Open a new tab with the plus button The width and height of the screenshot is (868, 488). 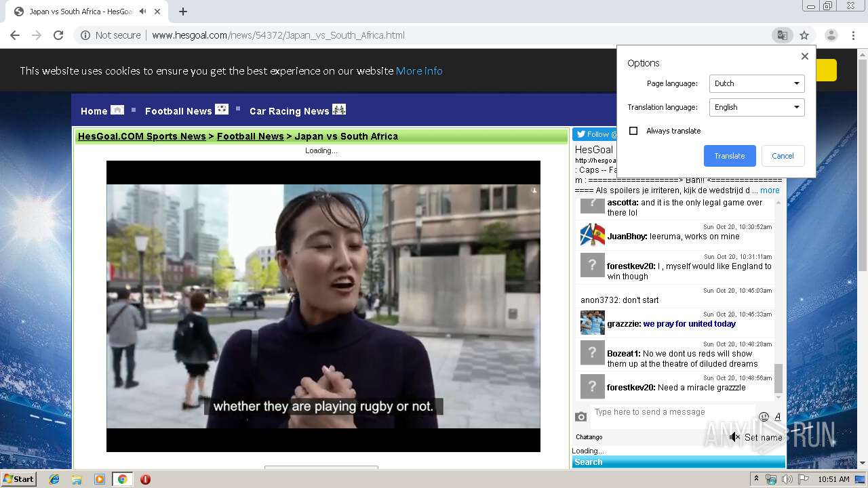pos(183,12)
